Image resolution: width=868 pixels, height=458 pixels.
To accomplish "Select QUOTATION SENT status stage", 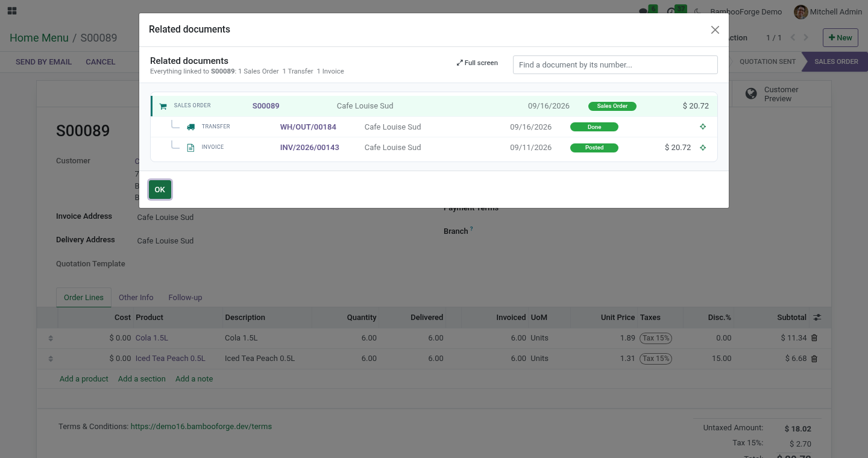I will point(767,61).
